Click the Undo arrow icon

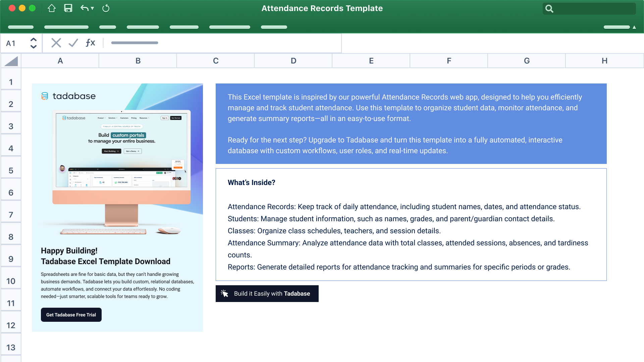(84, 8)
